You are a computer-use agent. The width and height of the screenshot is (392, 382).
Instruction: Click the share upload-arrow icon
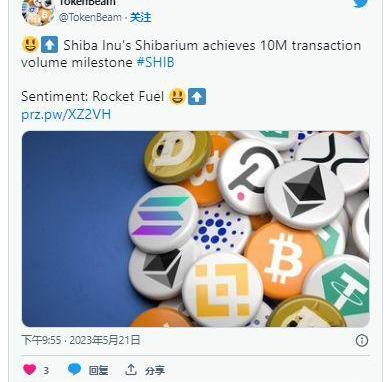tap(131, 369)
